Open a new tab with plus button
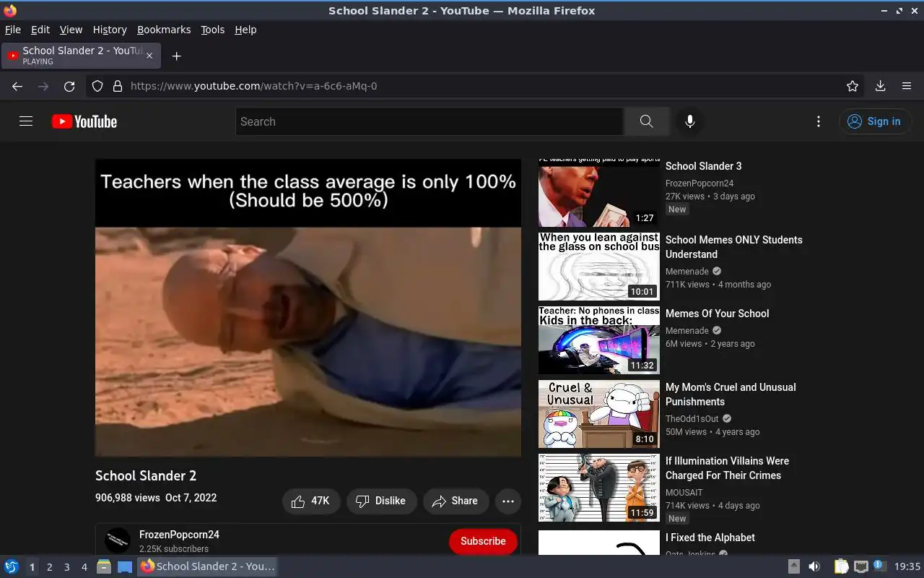Viewport: 924px width, 578px height. tap(176, 56)
